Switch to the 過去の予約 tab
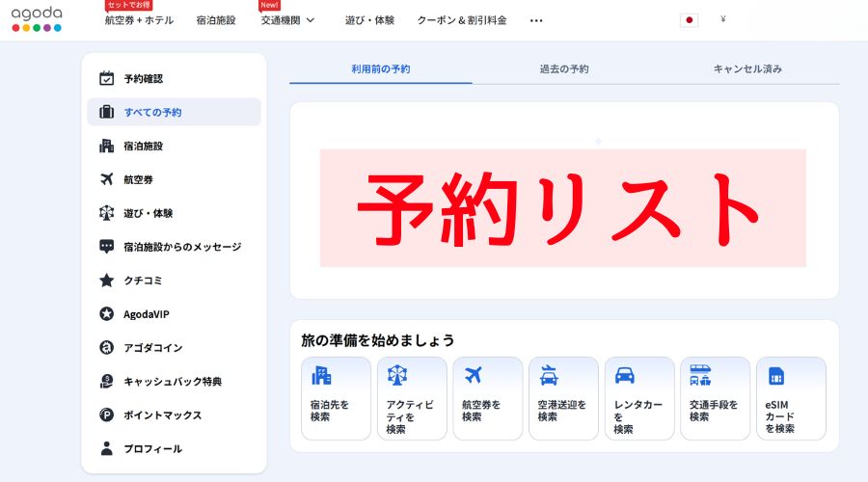 564,69
